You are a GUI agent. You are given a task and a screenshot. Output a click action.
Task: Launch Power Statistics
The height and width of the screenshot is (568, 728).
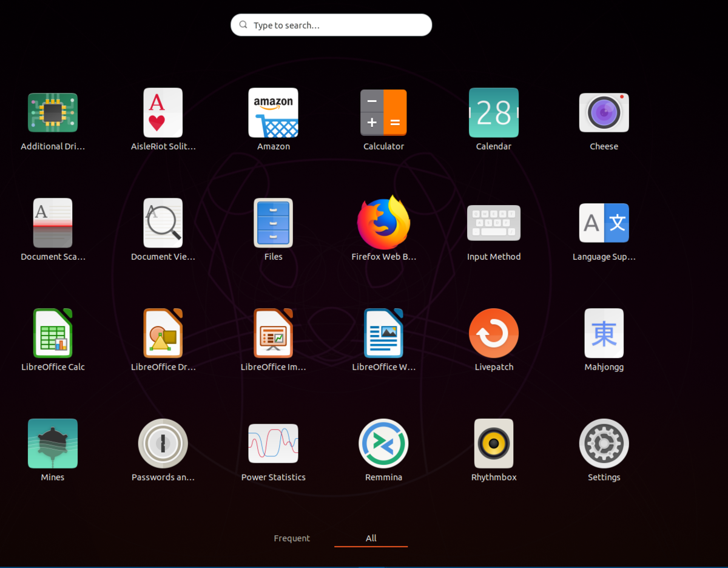274,444
